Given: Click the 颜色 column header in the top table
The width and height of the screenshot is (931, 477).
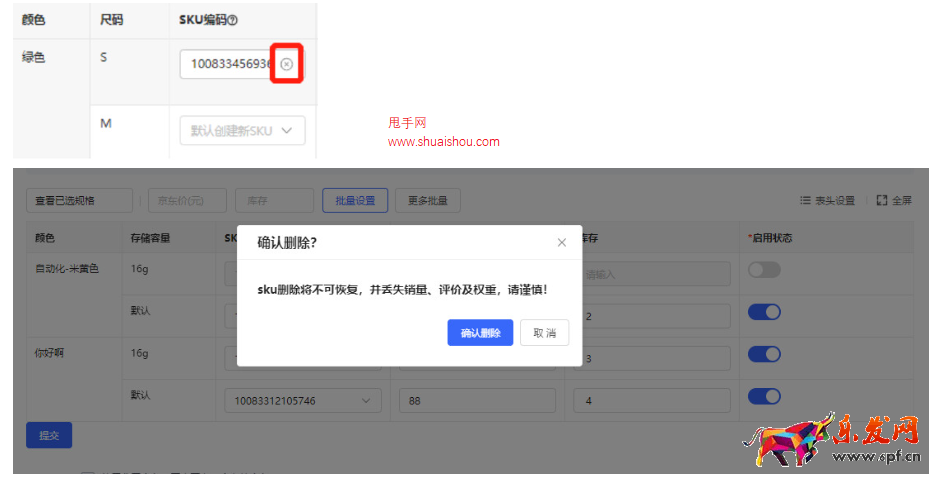Looking at the screenshot, I should 33,20.
